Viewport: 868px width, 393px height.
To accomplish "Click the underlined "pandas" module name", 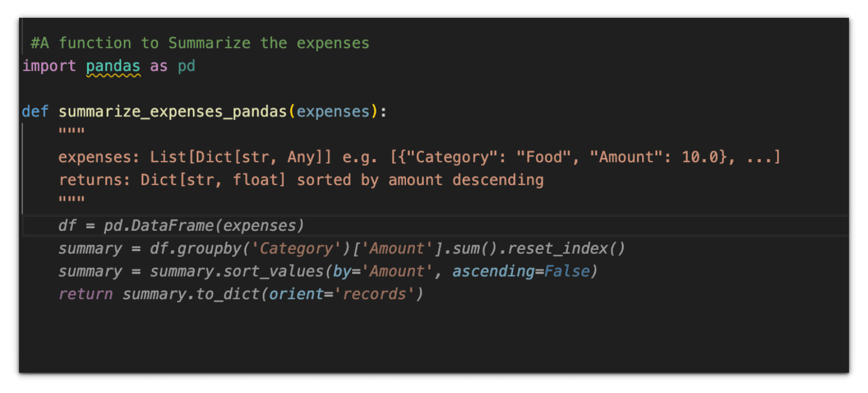I will click(113, 66).
